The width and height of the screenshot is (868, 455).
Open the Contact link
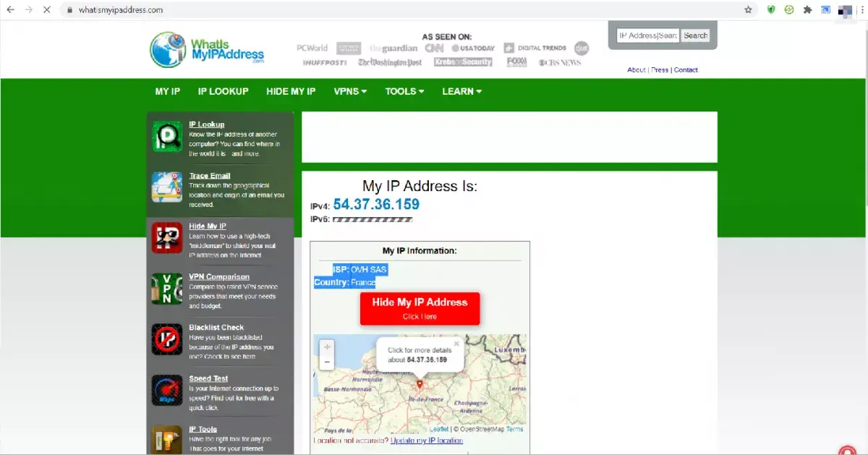(686, 70)
